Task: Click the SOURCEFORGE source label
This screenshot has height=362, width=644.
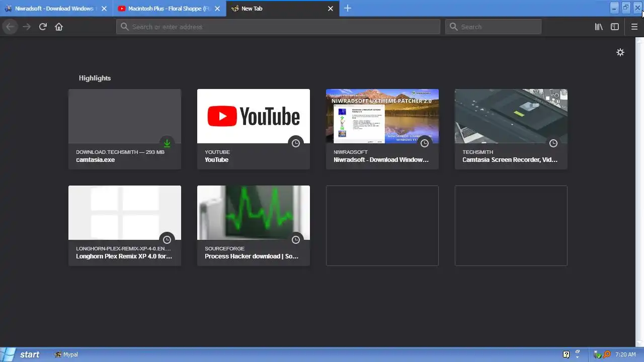Action: (x=224, y=248)
